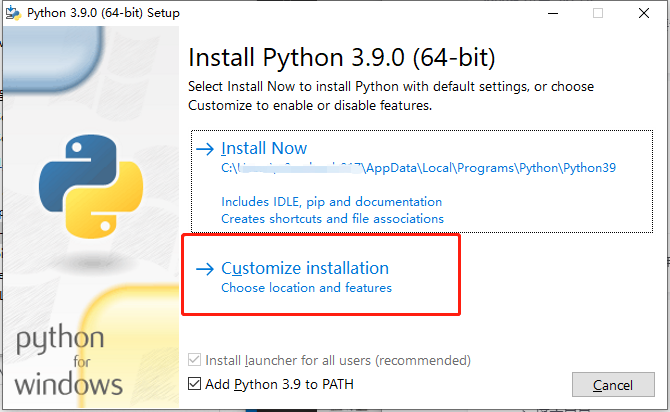Close the Python Setup dialog
The width and height of the screenshot is (670, 412).
point(645,13)
